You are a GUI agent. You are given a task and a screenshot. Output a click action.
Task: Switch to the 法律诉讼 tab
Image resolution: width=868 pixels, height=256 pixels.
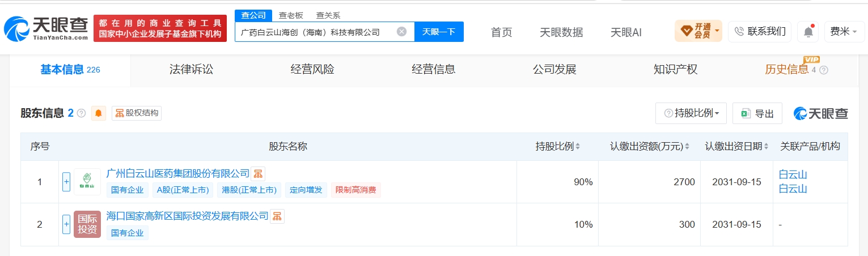tap(191, 70)
